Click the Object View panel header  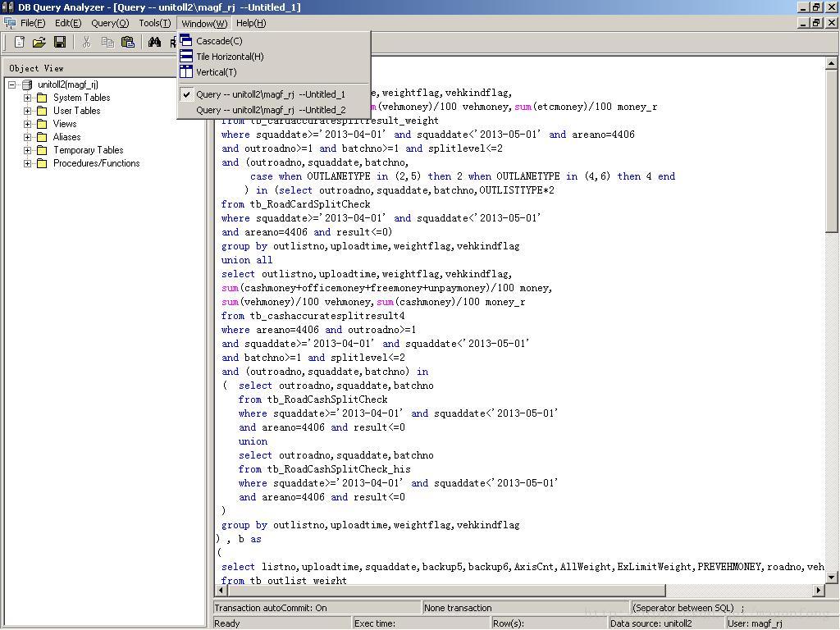(x=104, y=68)
